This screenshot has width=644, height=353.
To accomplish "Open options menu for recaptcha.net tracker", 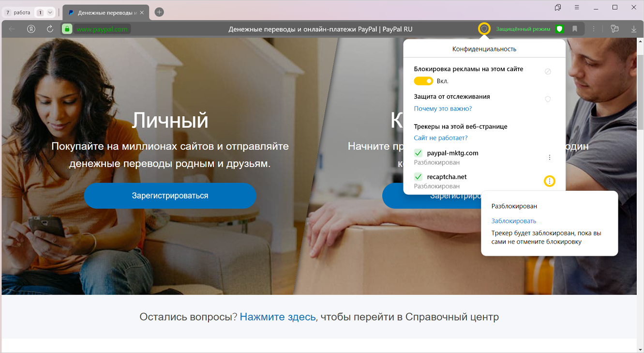I will 549,181.
